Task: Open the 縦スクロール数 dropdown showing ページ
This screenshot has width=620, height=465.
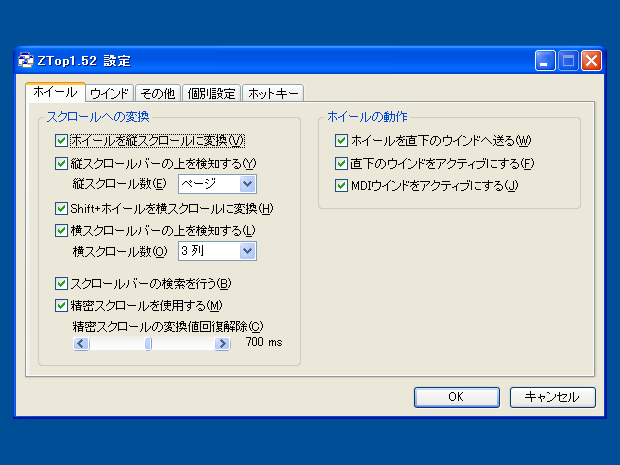Action: pyautogui.click(x=217, y=184)
